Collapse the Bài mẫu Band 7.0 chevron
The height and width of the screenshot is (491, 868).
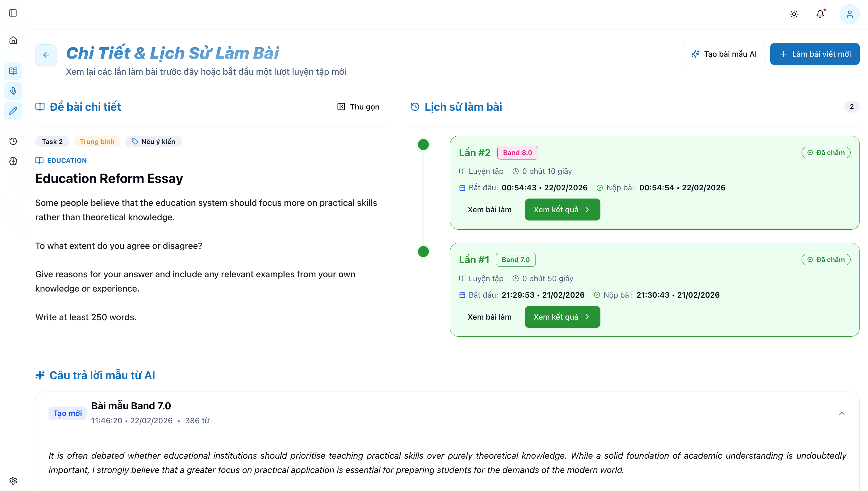[x=841, y=414]
